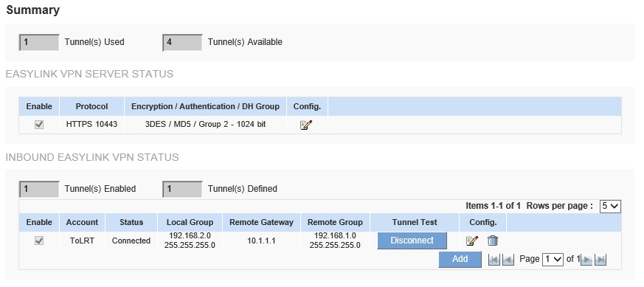Viewport: 644px width, 287px height.
Task: Edit the EasyLink VPN server configuration
Action: (306, 125)
